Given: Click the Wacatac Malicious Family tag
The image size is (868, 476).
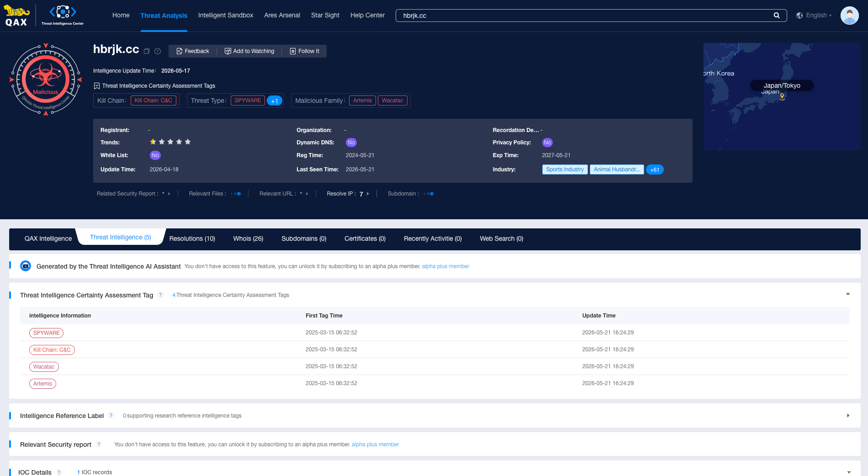Looking at the screenshot, I should (x=393, y=100).
